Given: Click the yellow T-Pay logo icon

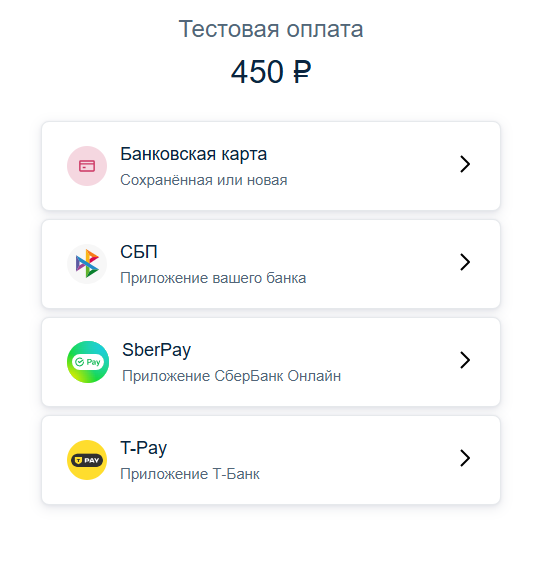Looking at the screenshot, I should 87,460.
